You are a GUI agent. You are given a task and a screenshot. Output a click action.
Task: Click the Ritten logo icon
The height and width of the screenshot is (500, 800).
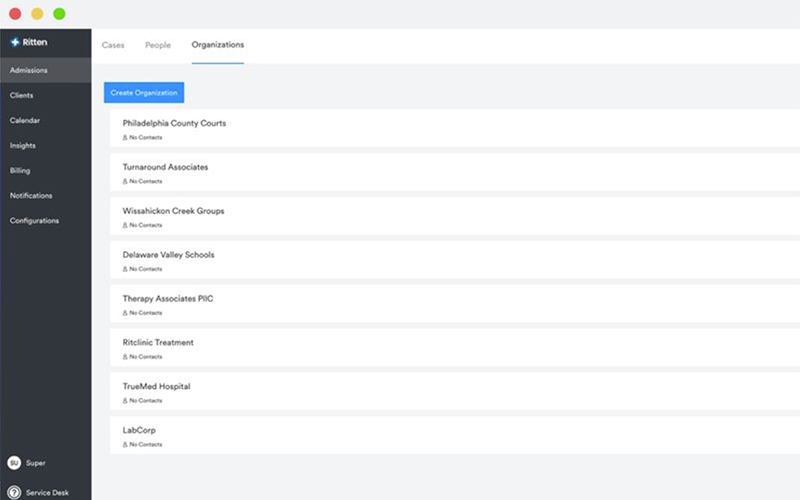point(15,42)
